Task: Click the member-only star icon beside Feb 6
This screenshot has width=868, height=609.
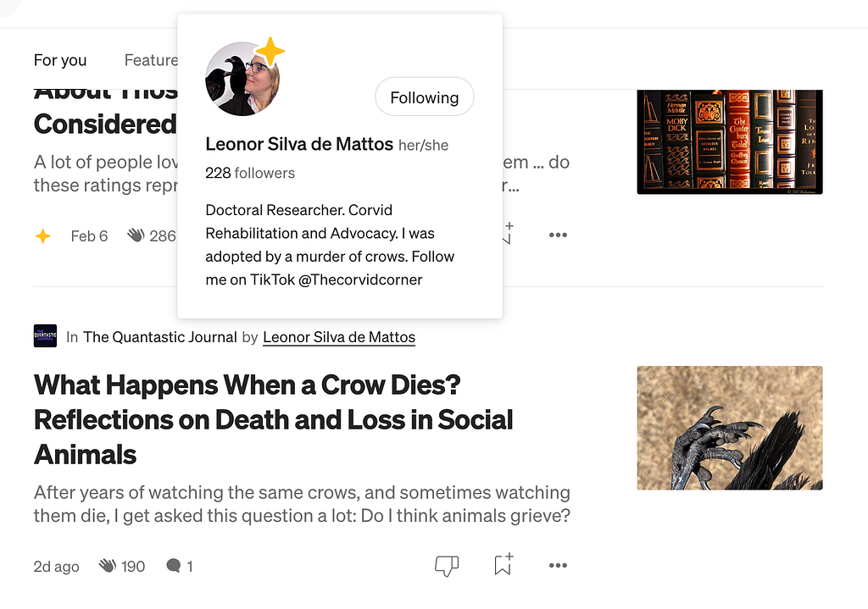Action: 42,236
